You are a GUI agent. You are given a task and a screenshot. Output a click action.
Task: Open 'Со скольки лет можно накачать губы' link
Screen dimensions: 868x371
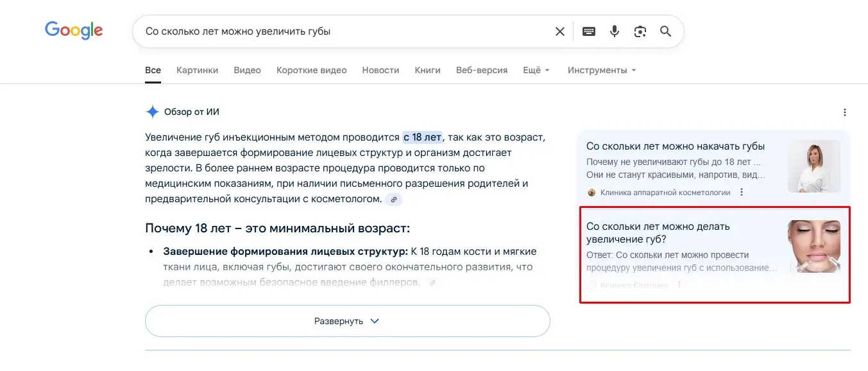[675, 146]
